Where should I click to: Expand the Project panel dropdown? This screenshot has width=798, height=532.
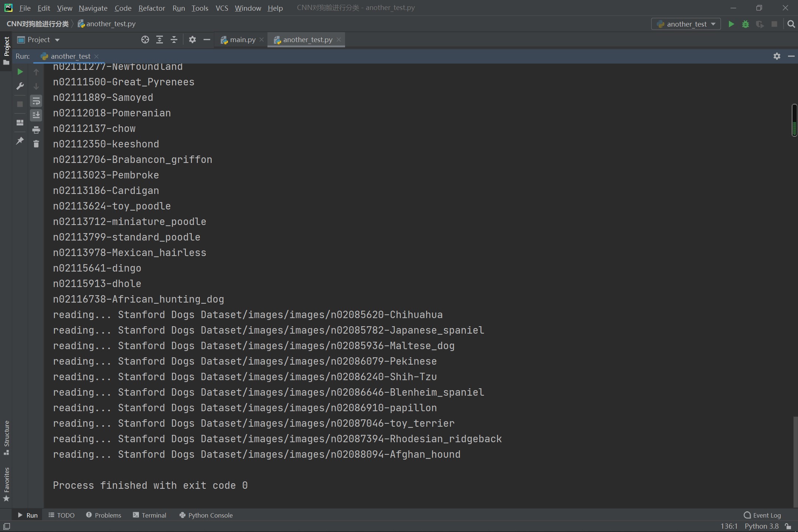[x=57, y=39]
